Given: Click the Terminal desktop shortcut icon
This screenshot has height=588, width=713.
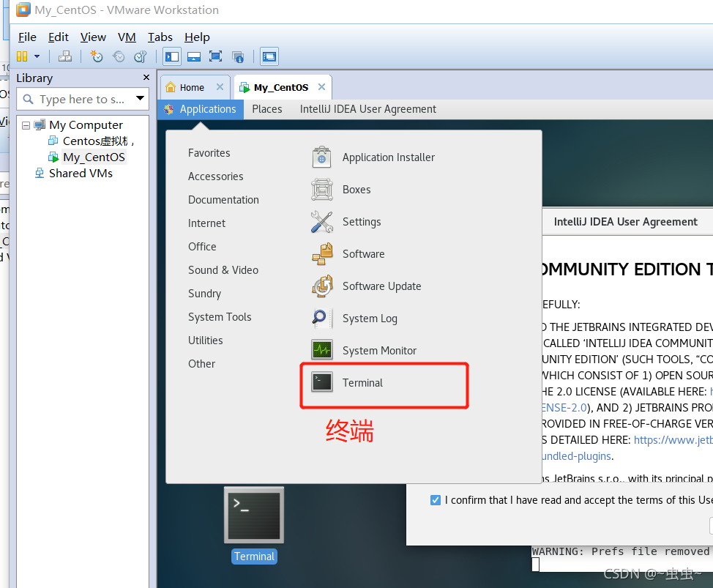Looking at the screenshot, I should 254,516.
